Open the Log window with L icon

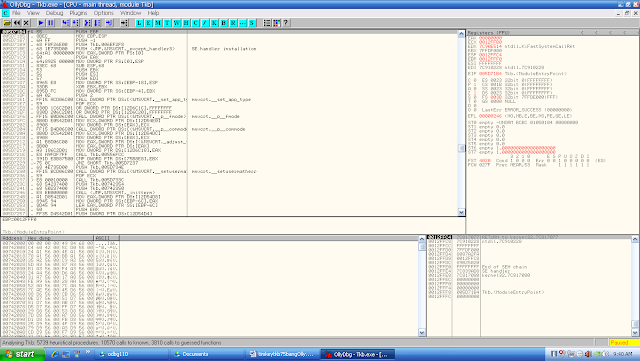[139, 23]
